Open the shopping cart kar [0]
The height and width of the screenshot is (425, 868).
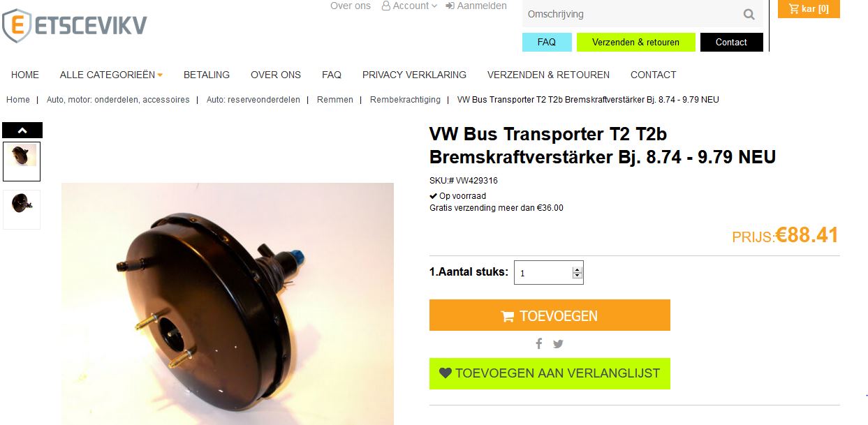809,9
